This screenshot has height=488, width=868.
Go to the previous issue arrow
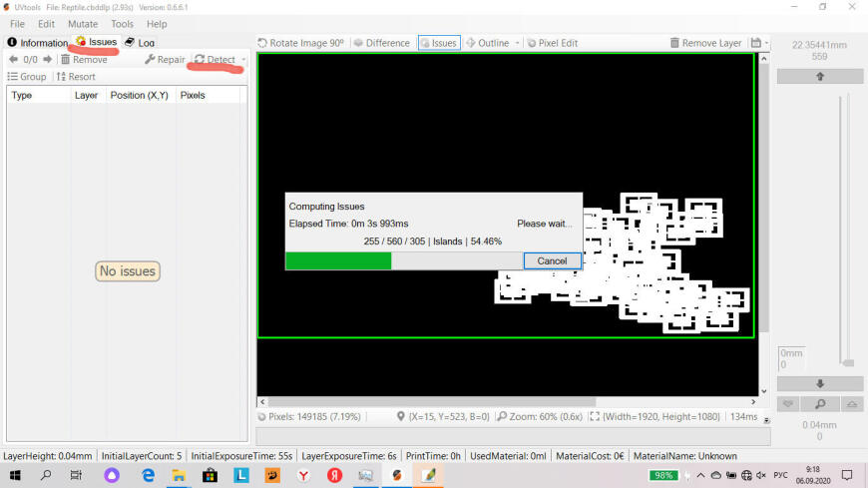13,59
